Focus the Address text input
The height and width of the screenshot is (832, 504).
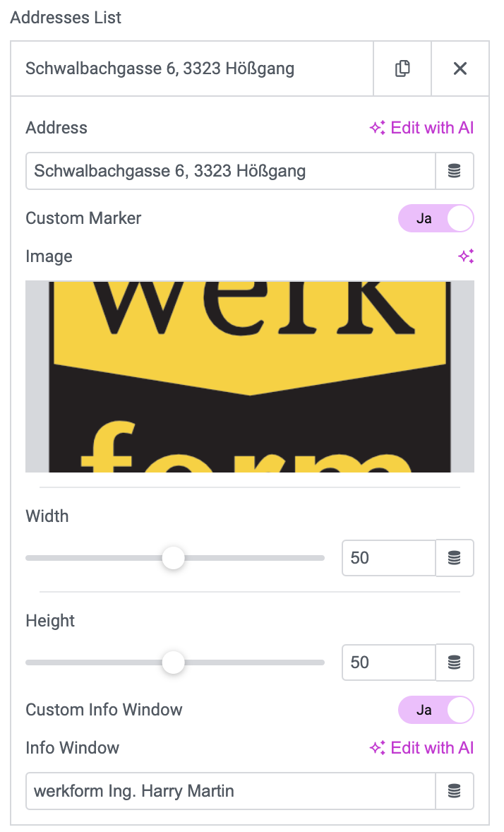point(231,171)
